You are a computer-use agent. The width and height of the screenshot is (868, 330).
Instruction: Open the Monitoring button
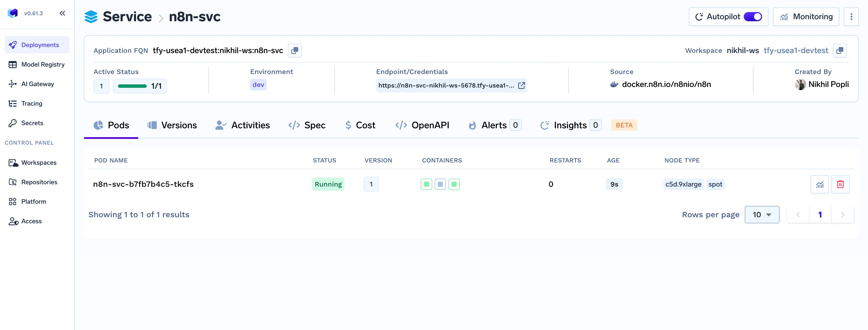click(806, 17)
